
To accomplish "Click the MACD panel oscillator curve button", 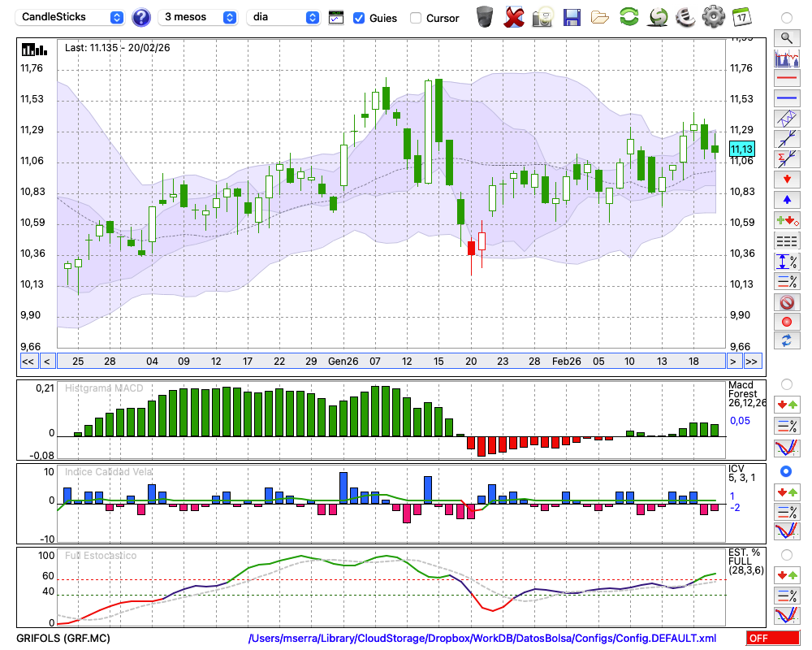I will (787, 448).
